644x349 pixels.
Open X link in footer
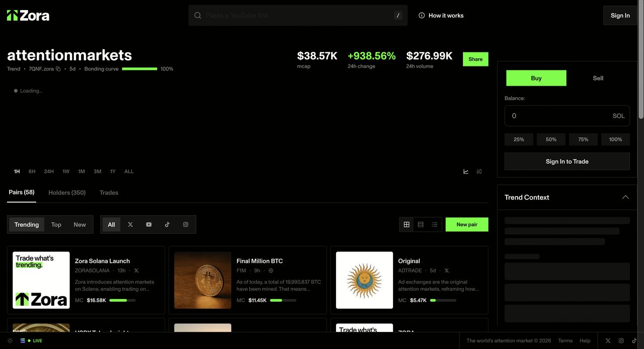[x=608, y=341]
